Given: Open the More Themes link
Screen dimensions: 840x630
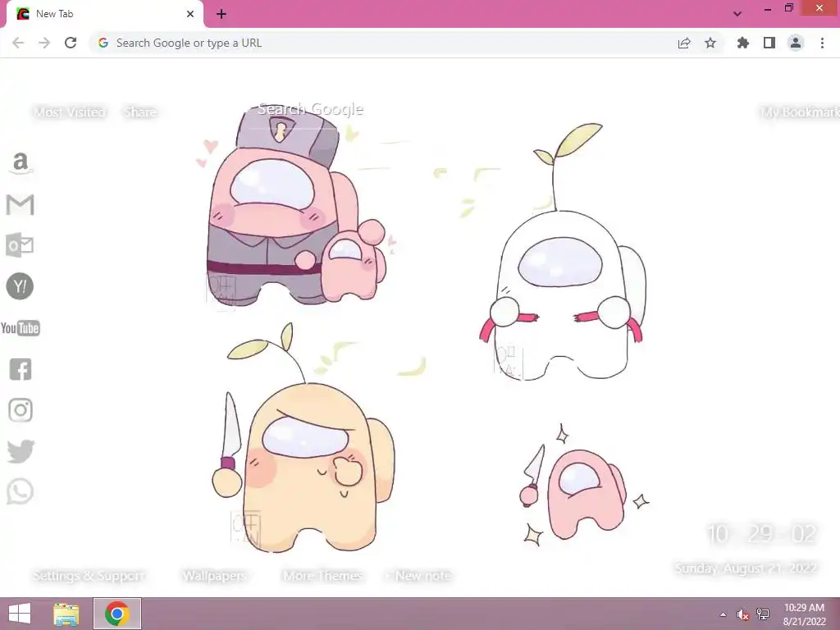Looking at the screenshot, I should (323, 576).
